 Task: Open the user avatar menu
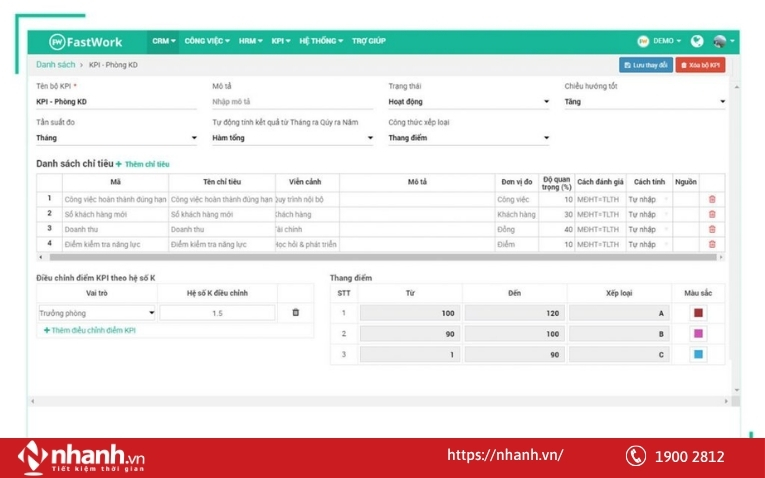click(724, 41)
